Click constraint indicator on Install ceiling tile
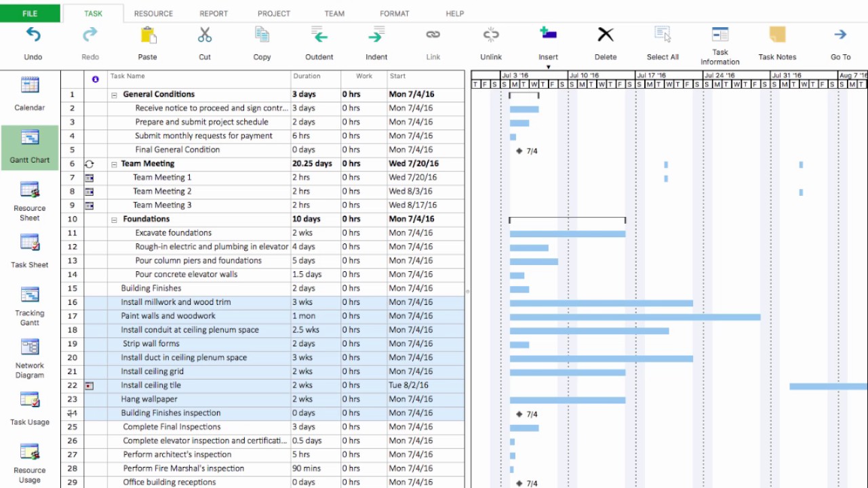 click(89, 386)
